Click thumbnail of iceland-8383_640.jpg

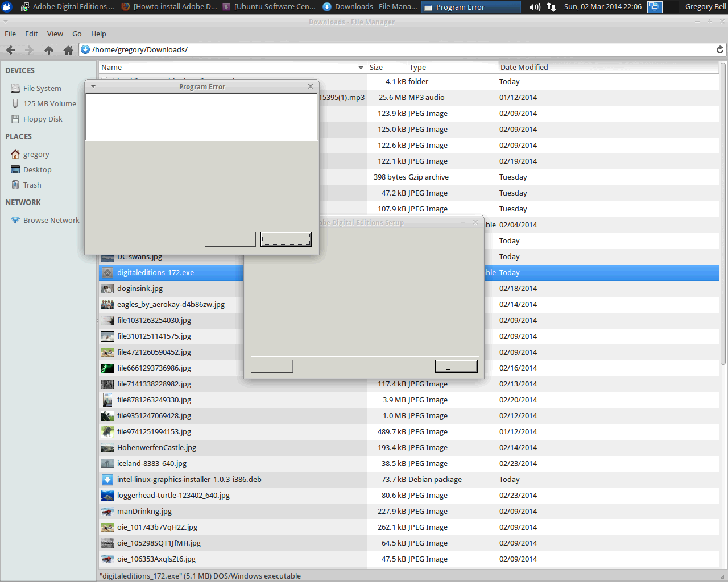click(107, 464)
